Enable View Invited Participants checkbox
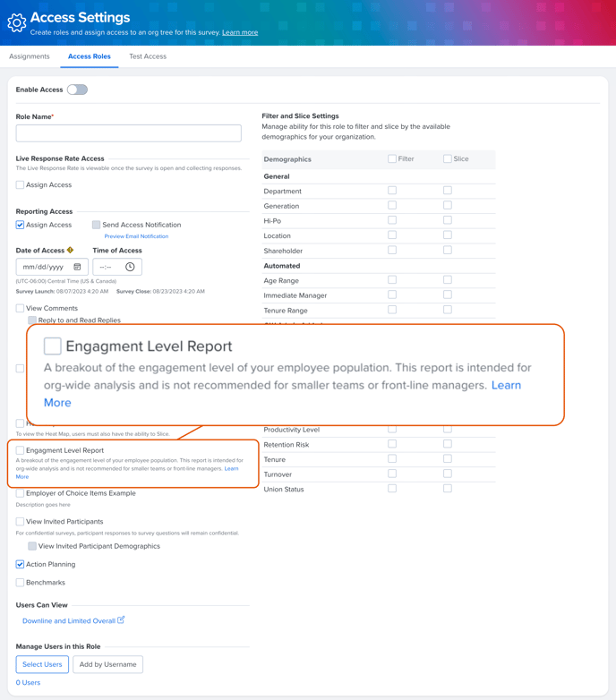Screen dimensions: 616x700 [x=20, y=522]
